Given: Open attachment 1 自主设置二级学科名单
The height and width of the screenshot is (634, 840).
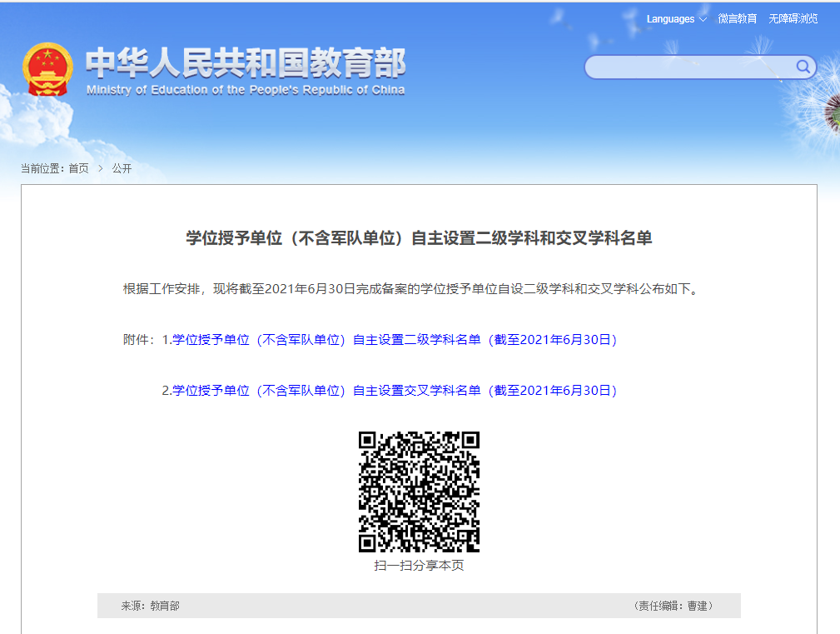Looking at the screenshot, I should point(394,340).
